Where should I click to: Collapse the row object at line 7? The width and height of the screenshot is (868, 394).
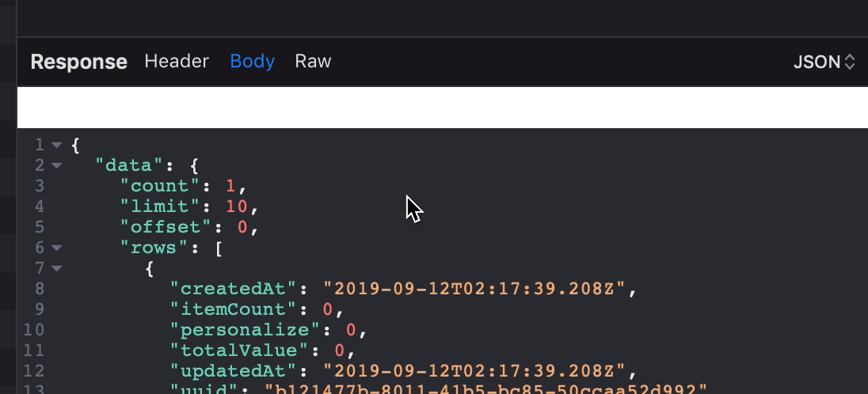pyautogui.click(x=56, y=268)
